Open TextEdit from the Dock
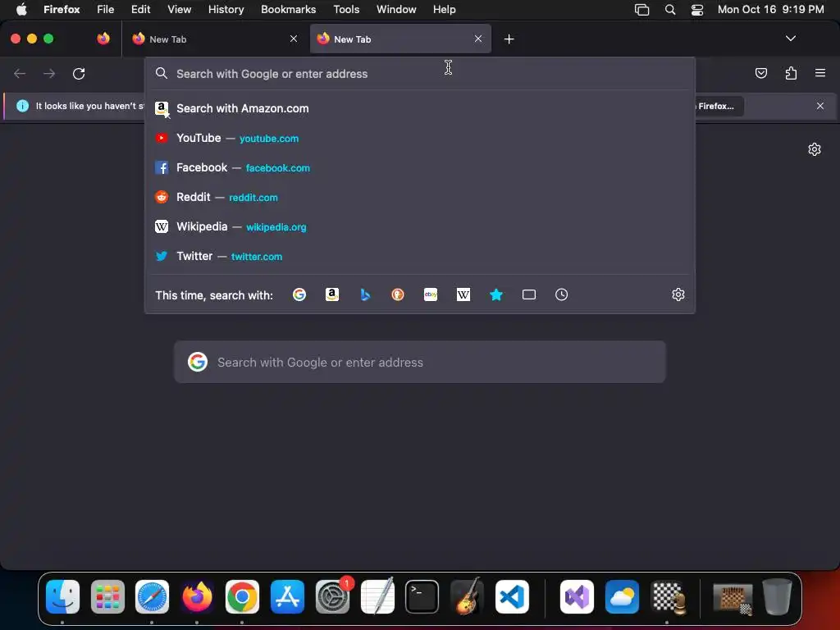Viewport: 840px width, 630px height. pos(377,597)
